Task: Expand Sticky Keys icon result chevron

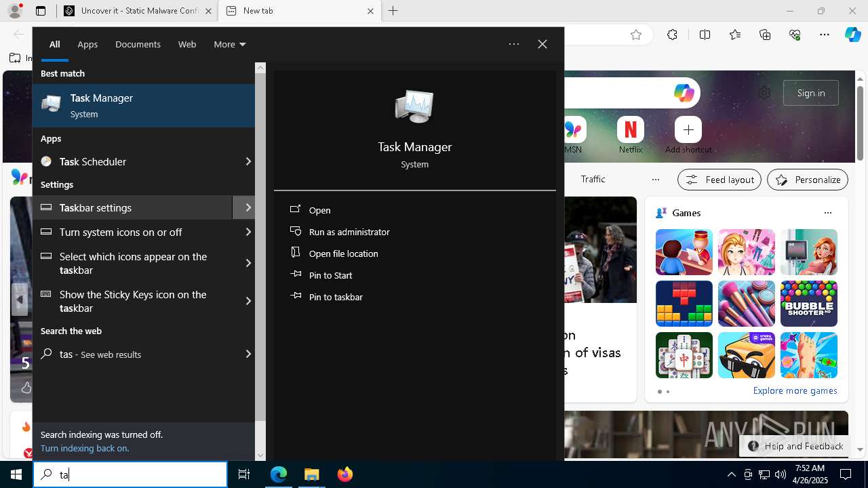Action: (248, 301)
